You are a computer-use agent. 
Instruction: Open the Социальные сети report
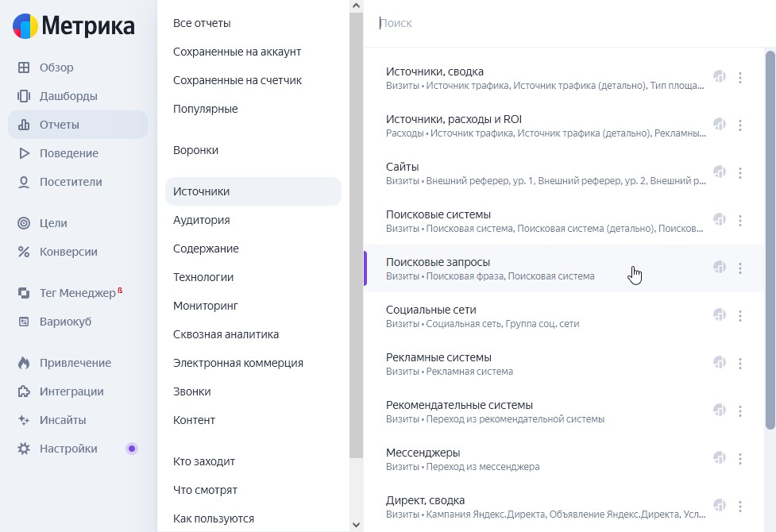[x=430, y=310]
